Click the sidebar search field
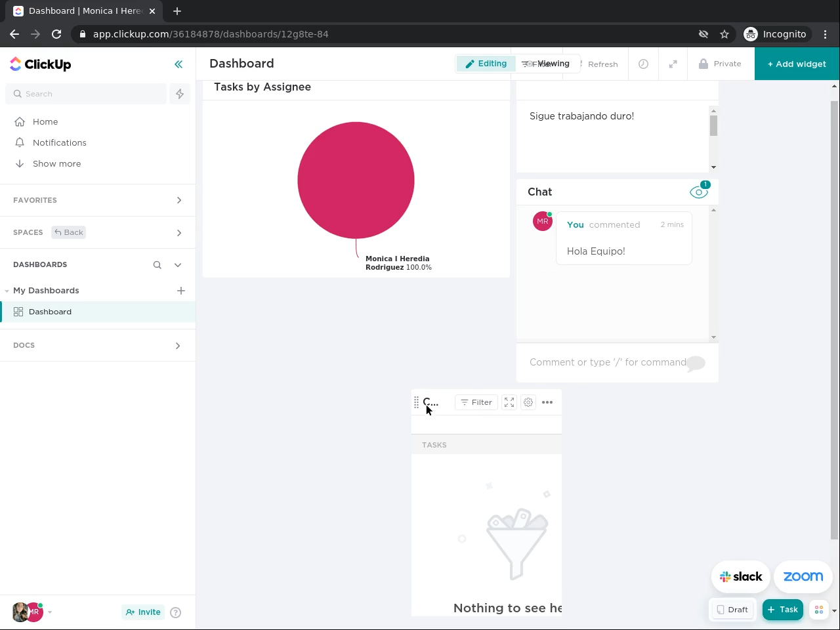The width and height of the screenshot is (840, 630). tap(86, 94)
